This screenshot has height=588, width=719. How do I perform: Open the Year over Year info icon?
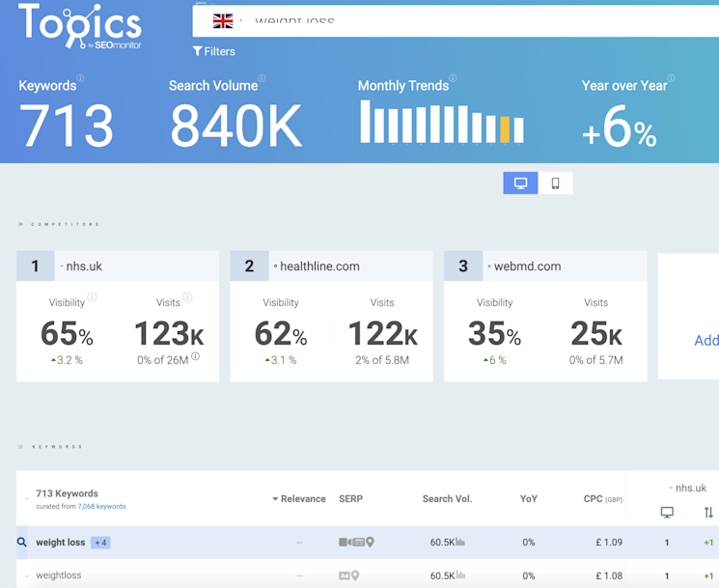coord(671,78)
